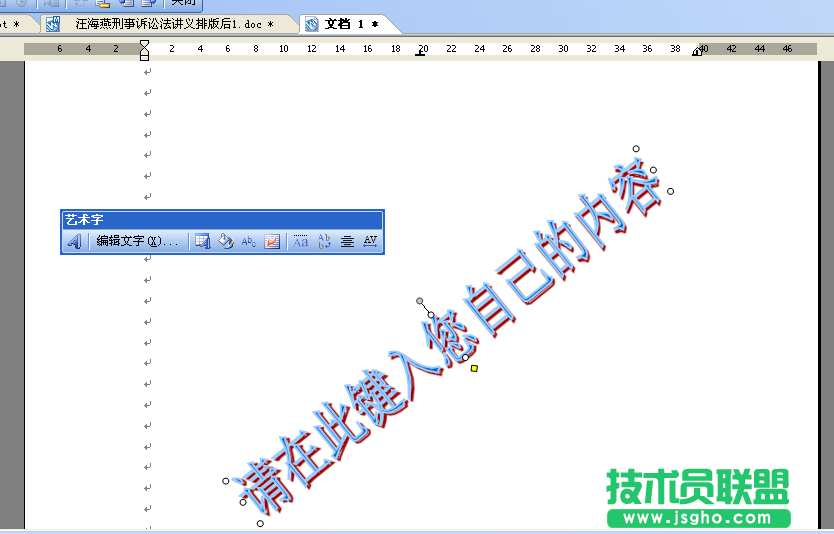This screenshot has width=834, height=534.
Task: Toggle WordArt same letter heights (Aa)
Action: (x=301, y=241)
